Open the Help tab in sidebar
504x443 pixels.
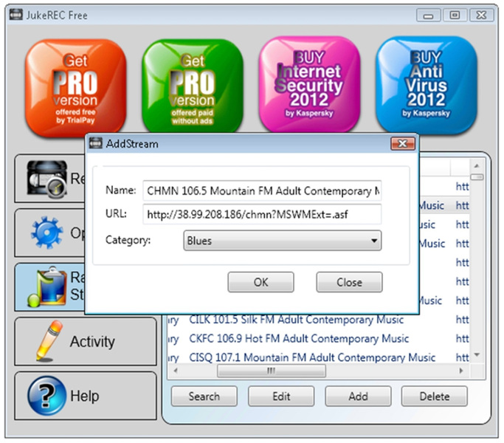pyautogui.click(x=86, y=396)
